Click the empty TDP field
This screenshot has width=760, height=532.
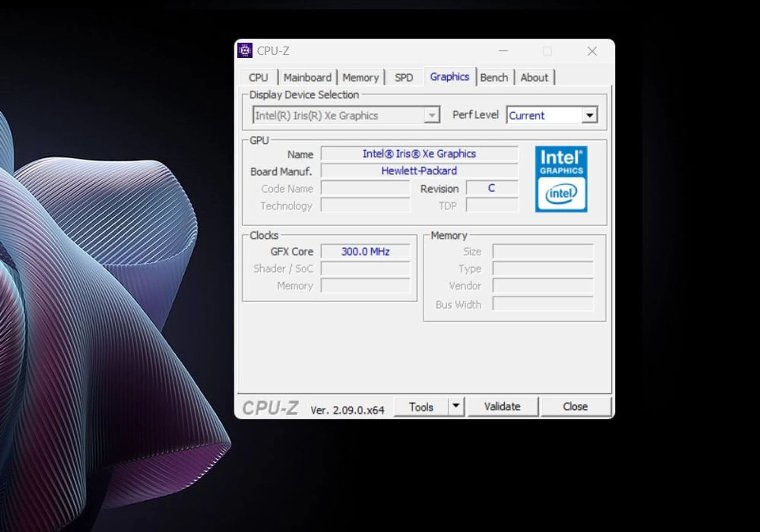(x=492, y=205)
